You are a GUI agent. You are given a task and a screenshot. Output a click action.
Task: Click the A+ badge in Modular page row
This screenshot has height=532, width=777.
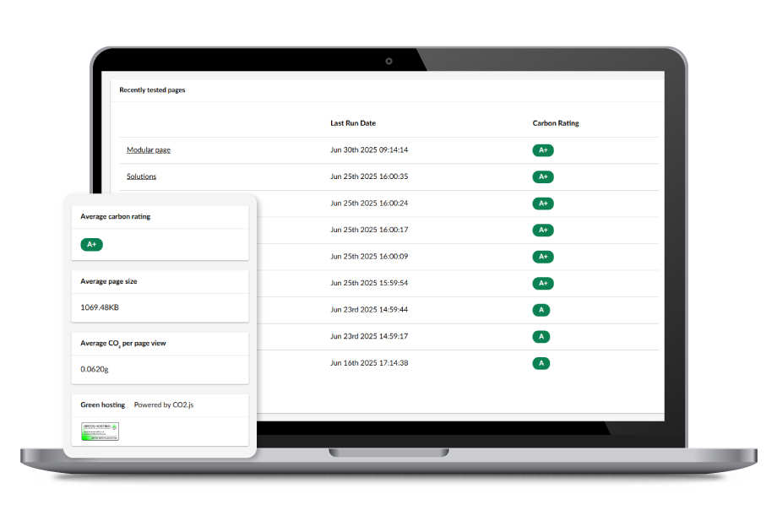pos(542,150)
